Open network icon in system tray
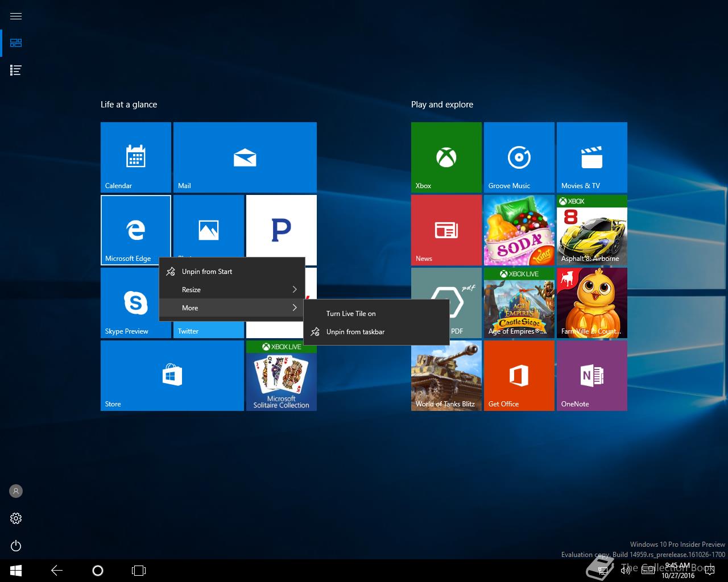728x582 pixels. [603, 571]
